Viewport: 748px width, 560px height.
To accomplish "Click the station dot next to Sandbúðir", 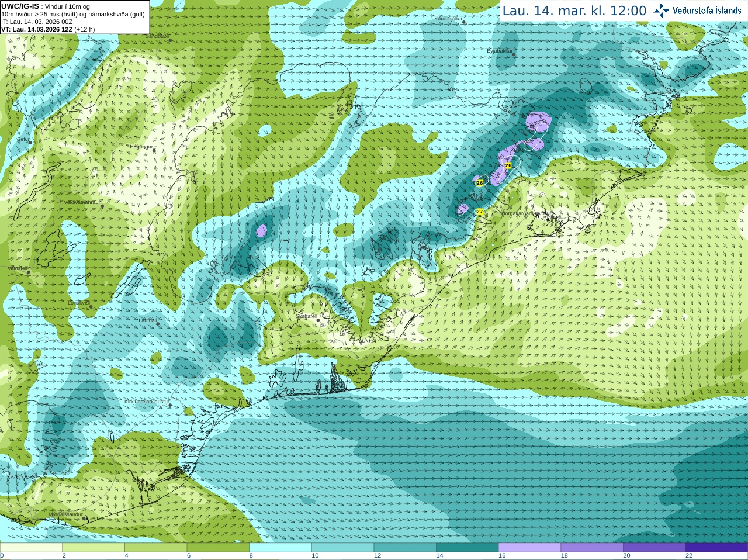I will [x=170, y=40].
